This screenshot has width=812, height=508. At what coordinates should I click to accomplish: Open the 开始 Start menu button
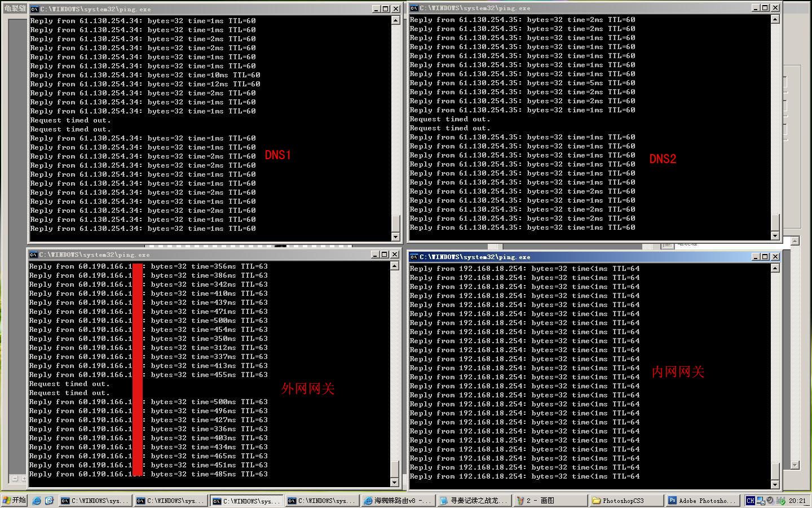point(15,501)
